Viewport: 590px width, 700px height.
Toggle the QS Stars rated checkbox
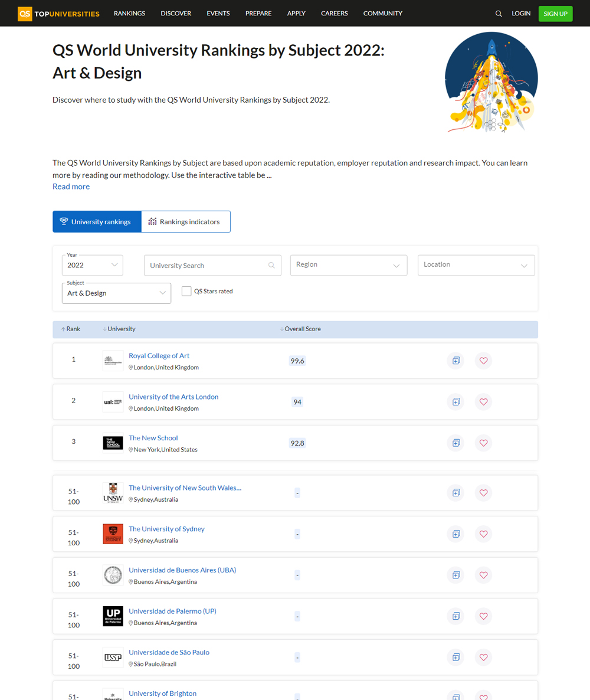(186, 291)
